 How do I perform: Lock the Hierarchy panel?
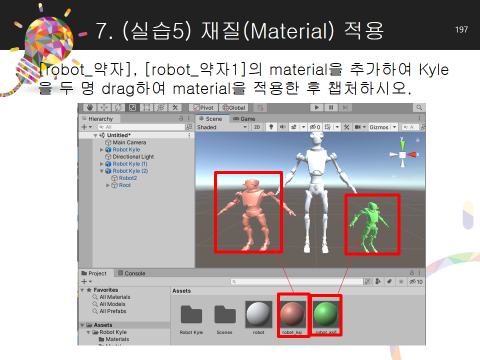pyautogui.click(x=181, y=118)
